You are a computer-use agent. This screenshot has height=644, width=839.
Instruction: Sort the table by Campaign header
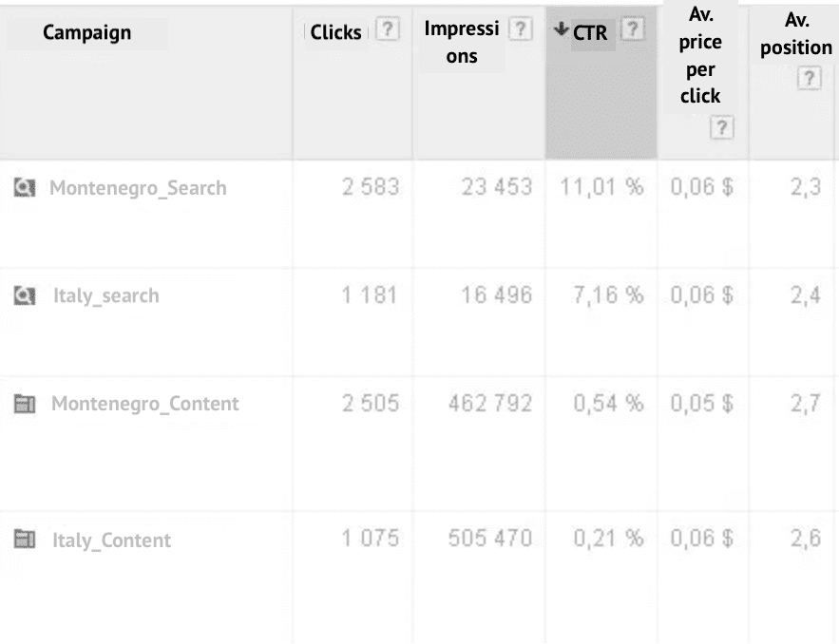click(x=86, y=32)
